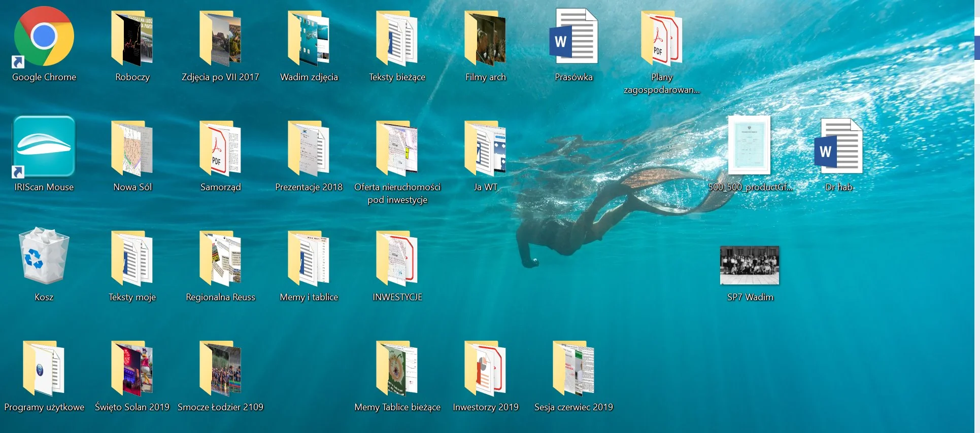Click the Filmy arch folder
Screen dimensions: 980x433
485,39
